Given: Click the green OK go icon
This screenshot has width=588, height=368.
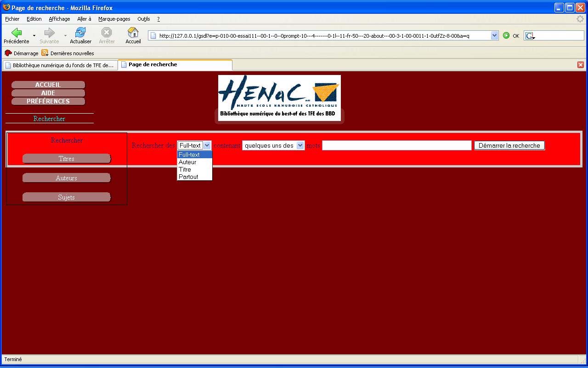Looking at the screenshot, I should coord(506,35).
